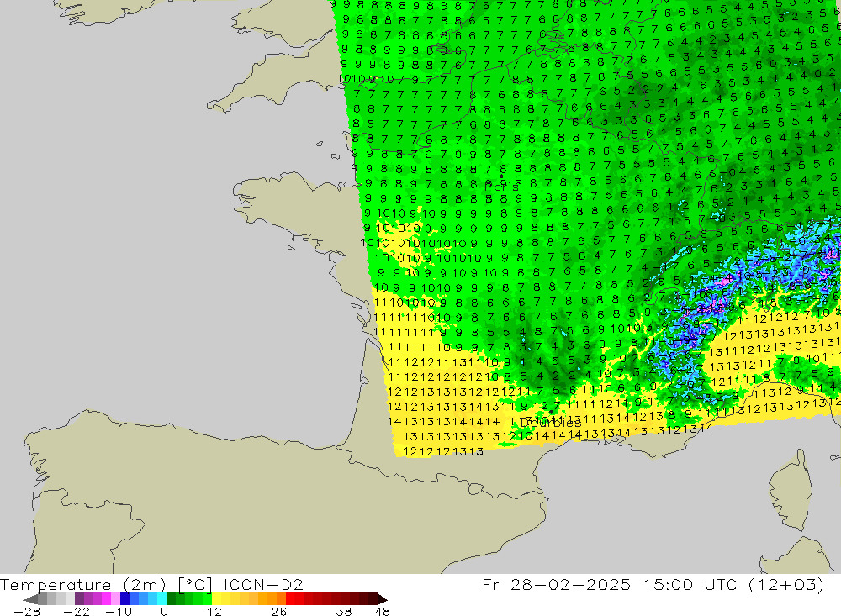Pick the dark blue legend swatch
Screen dimensions: 841x616
124,599
